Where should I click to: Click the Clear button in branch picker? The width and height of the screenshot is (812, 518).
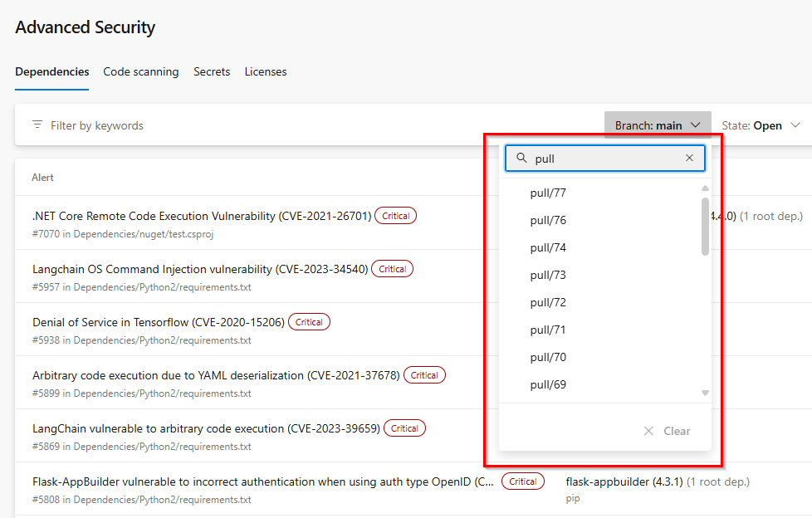(x=667, y=431)
